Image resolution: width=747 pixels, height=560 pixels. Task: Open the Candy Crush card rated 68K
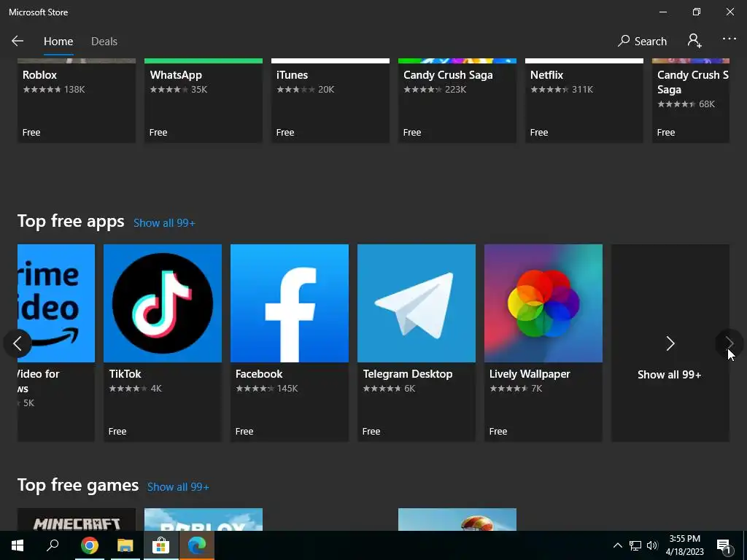click(691, 101)
